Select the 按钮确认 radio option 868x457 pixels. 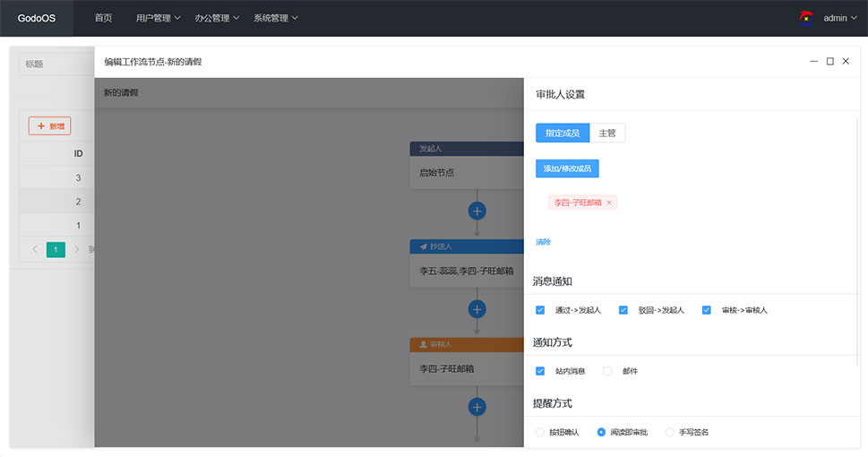[x=540, y=432]
